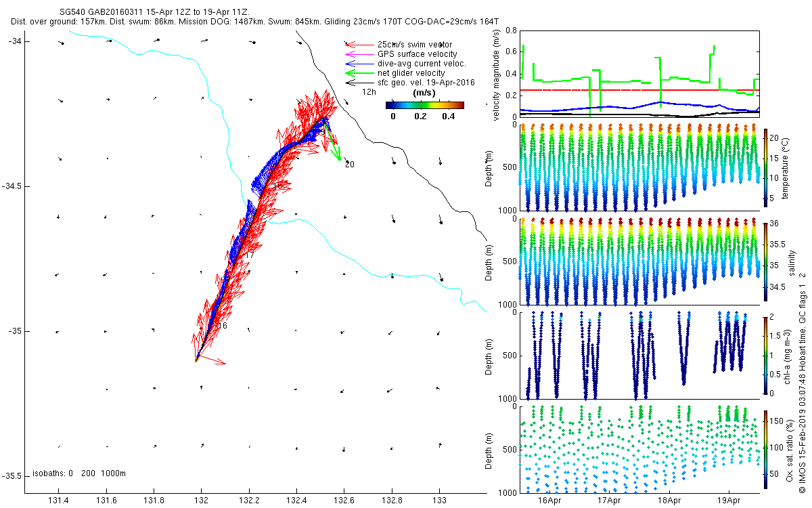Click the '131.4' longitude tick label
This screenshot has height=508, width=812.
58,500
